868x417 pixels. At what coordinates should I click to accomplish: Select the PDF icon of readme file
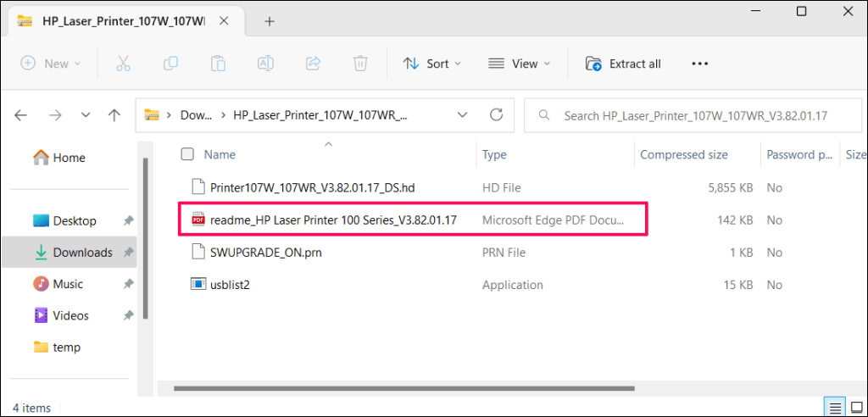pyautogui.click(x=198, y=220)
